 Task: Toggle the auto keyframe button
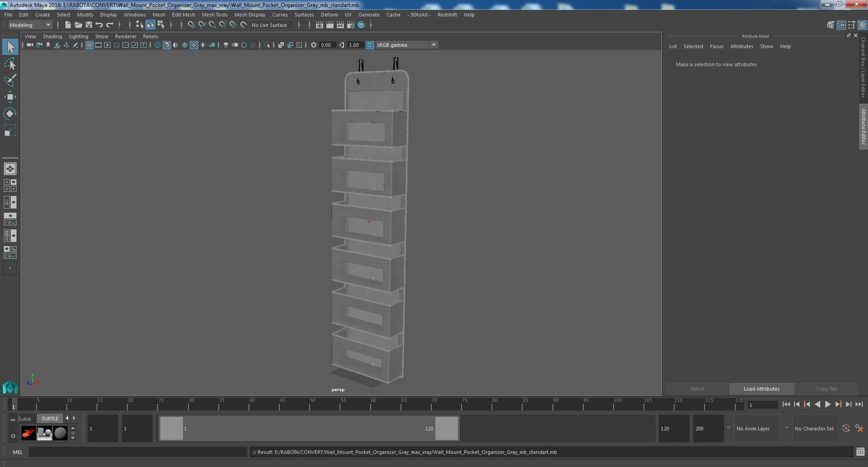[x=846, y=428]
